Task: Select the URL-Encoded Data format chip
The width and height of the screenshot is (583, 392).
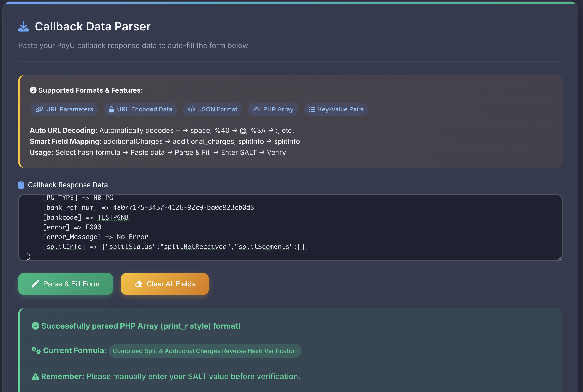Action: tap(140, 109)
